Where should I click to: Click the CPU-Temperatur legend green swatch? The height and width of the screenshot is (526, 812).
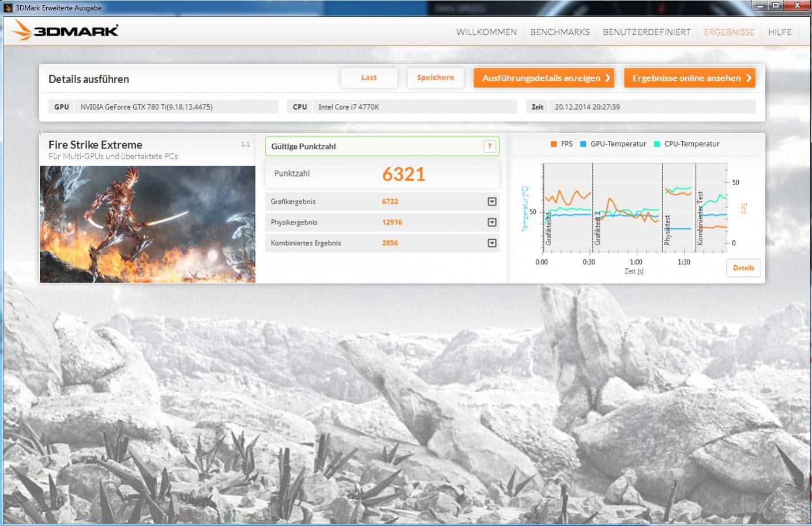point(657,144)
